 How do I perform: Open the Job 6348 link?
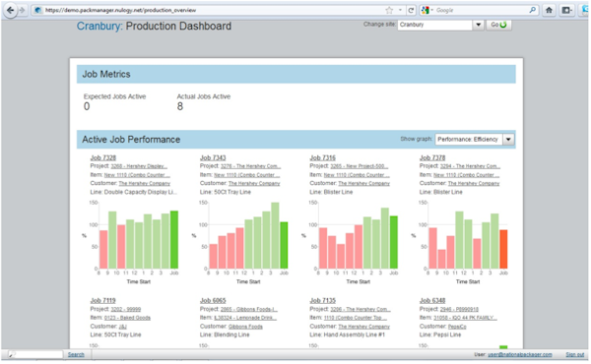point(432,300)
